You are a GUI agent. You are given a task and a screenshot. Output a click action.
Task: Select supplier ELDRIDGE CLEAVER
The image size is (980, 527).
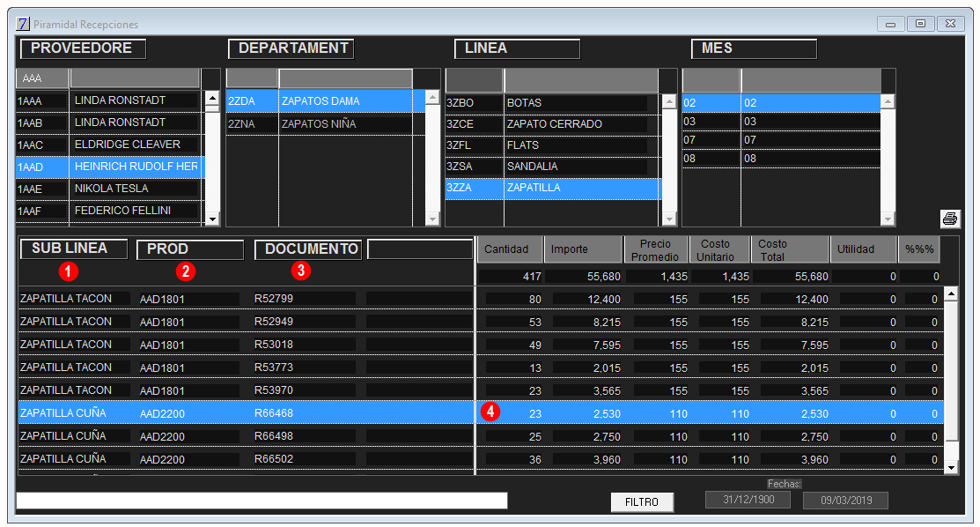tap(109, 145)
